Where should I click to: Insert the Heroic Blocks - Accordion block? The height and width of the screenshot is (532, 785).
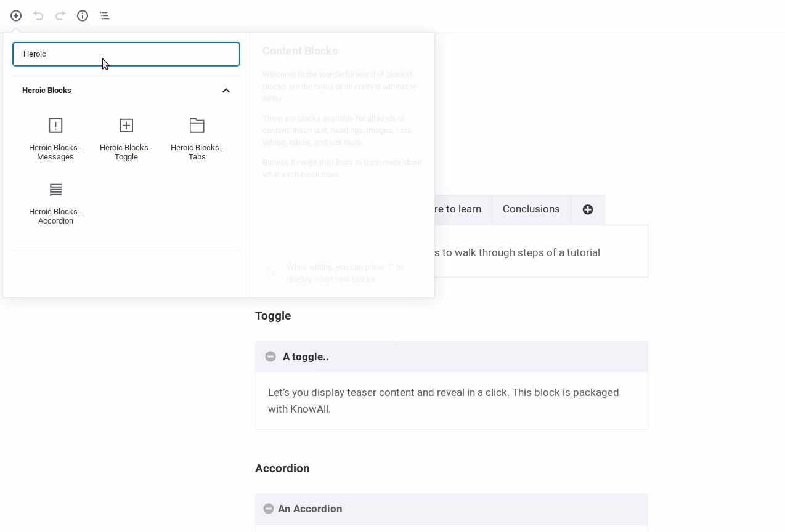pyautogui.click(x=55, y=204)
